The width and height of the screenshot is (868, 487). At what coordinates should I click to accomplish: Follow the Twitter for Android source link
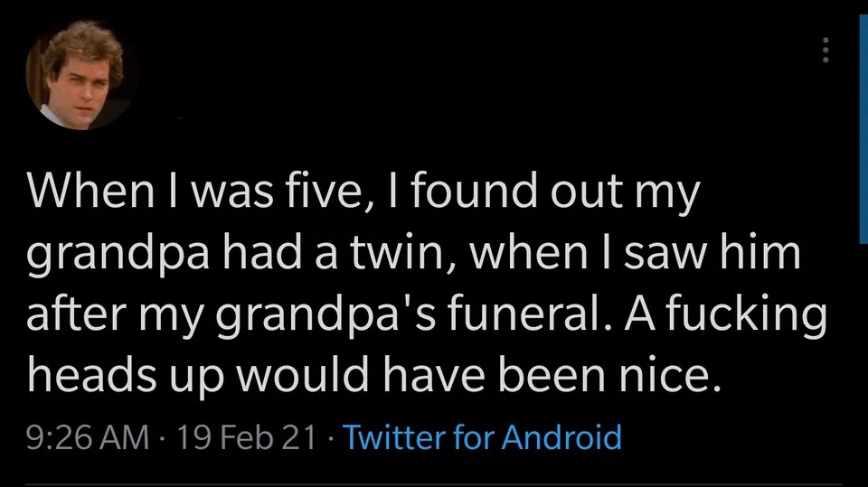(482, 437)
